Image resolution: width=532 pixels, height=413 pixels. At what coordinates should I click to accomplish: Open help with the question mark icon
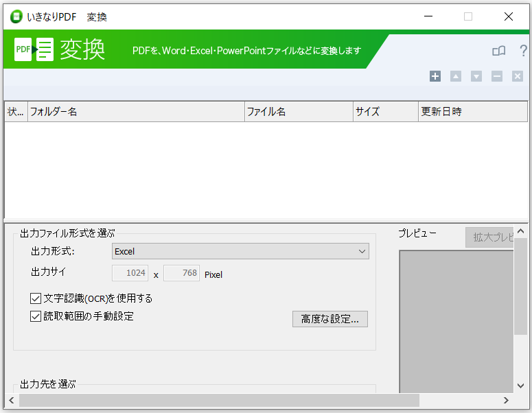pyautogui.click(x=523, y=51)
